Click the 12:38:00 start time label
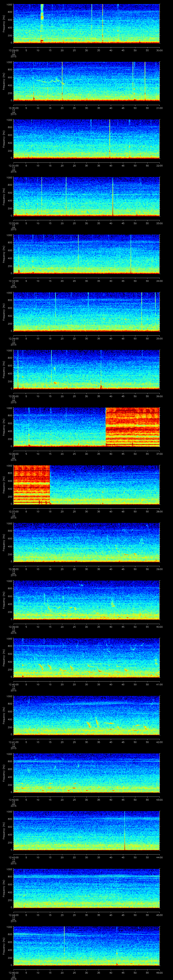The image size is (173, 980). tap(13, 569)
